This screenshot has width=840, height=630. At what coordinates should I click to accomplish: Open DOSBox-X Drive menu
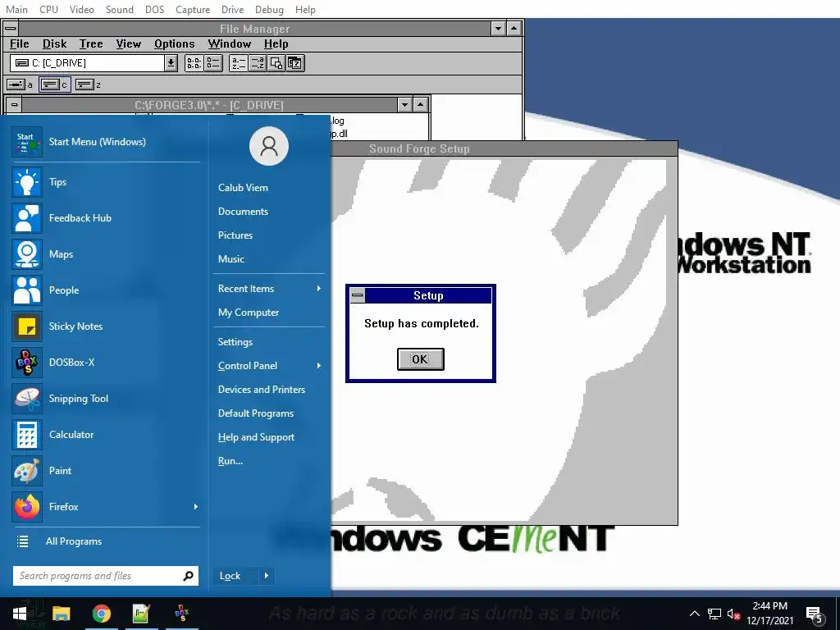(x=232, y=9)
